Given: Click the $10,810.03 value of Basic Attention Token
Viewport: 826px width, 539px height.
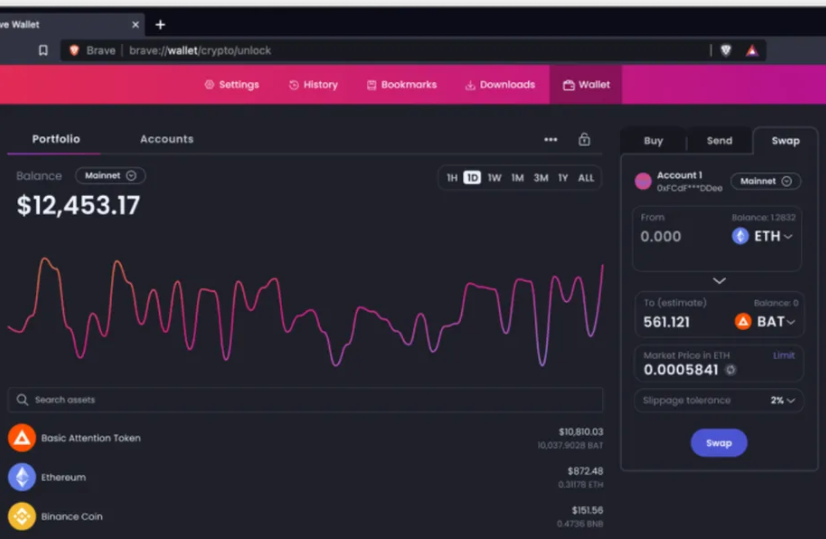Looking at the screenshot, I should pyautogui.click(x=581, y=432).
